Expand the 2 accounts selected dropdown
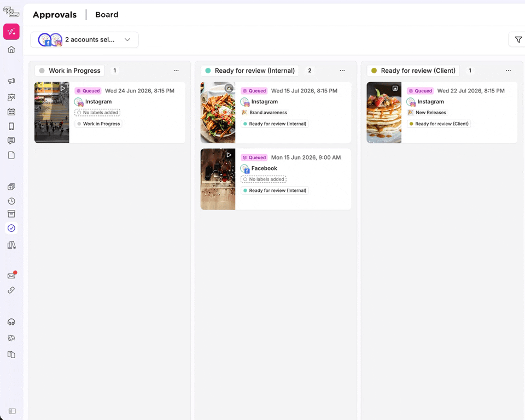The height and width of the screenshot is (420, 525). coord(84,39)
